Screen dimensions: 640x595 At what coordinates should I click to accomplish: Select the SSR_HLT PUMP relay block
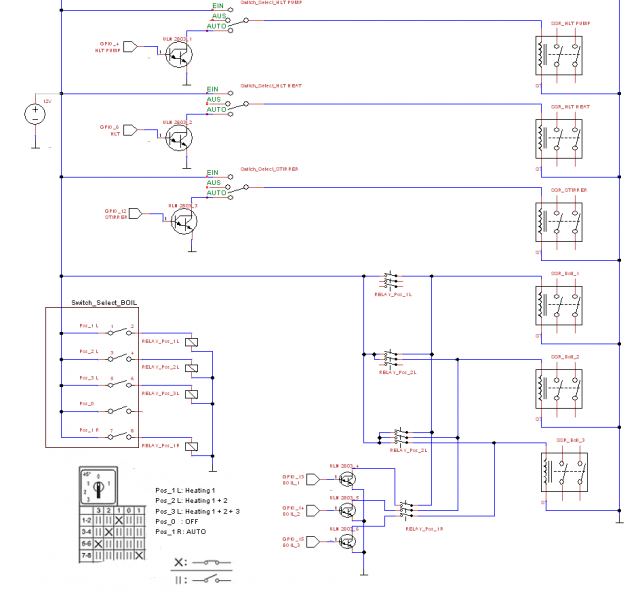(559, 56)
